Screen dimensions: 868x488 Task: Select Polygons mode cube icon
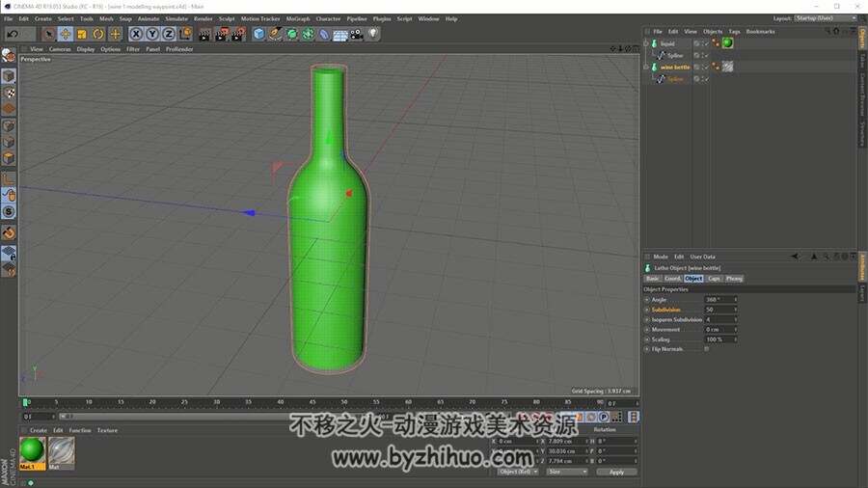(x=9, y=158)
